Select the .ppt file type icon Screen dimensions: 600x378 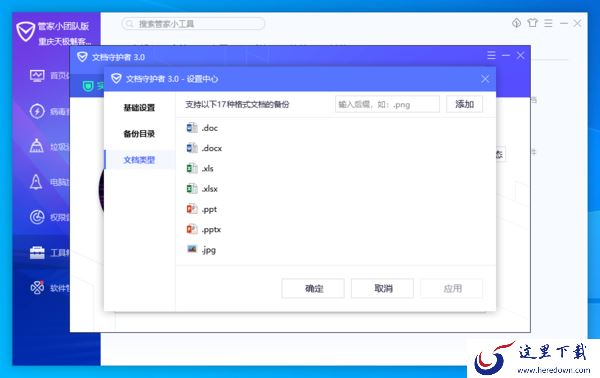[192, 209]
